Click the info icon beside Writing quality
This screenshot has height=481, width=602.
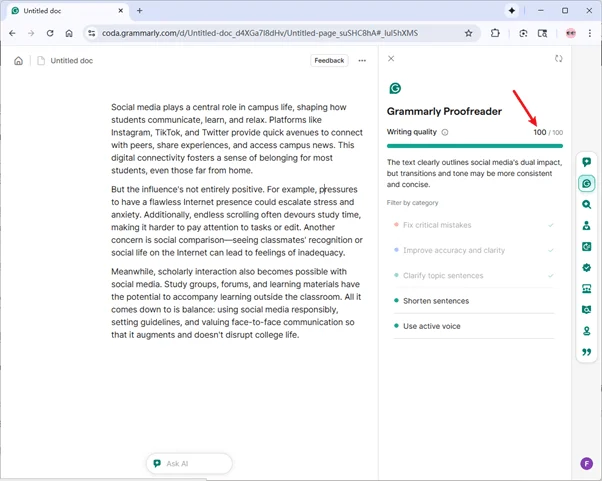pyautogui.click(x=445, y=132)
